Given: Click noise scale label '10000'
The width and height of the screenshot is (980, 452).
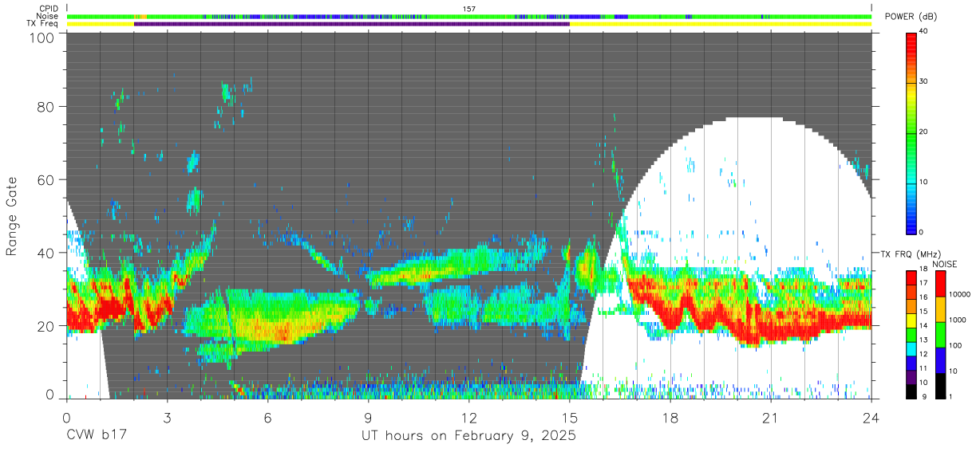Looking at the screenshot, I should [x=958, y=296].
